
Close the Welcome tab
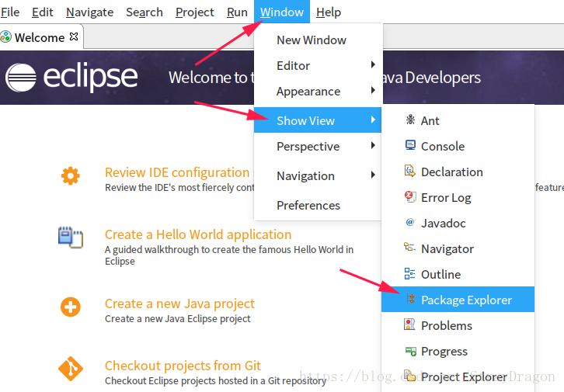(x=74, y=36)
